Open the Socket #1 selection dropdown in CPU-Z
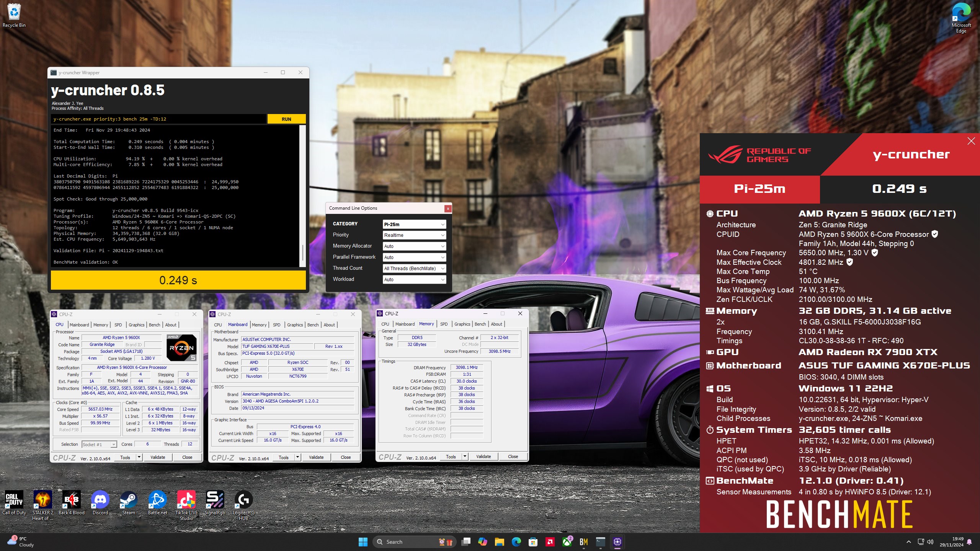Viewport: 980px width, 551px height. 99,444
